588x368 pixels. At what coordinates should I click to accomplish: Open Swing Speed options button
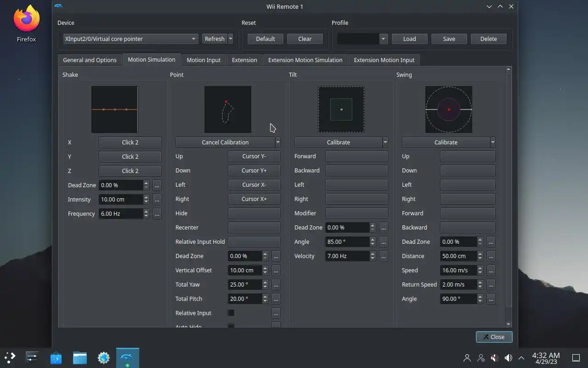491,270
